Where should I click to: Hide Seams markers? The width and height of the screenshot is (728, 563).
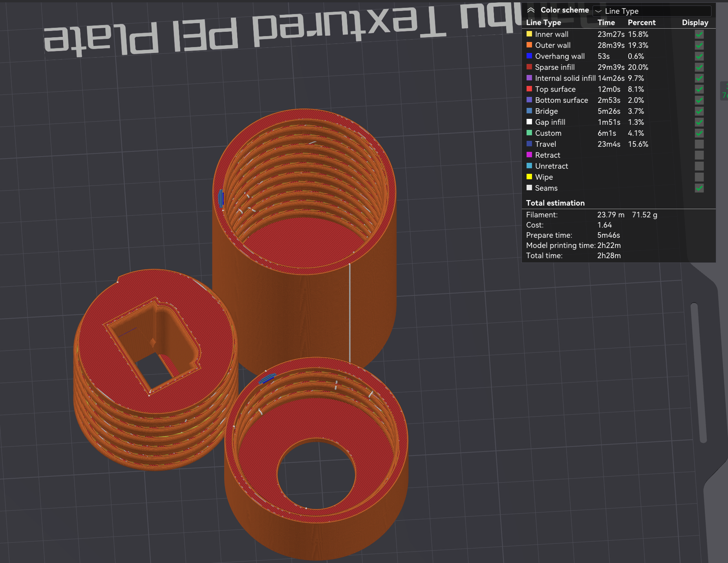[x=699, y=188]
